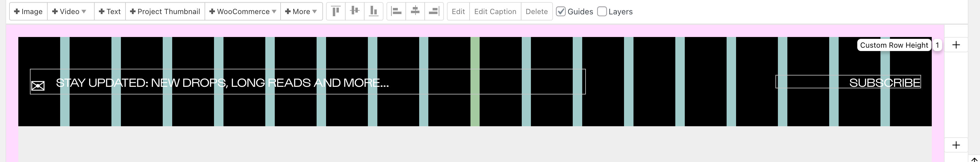
Task: Align elements to vertical middle
Action: click(354, 11)
